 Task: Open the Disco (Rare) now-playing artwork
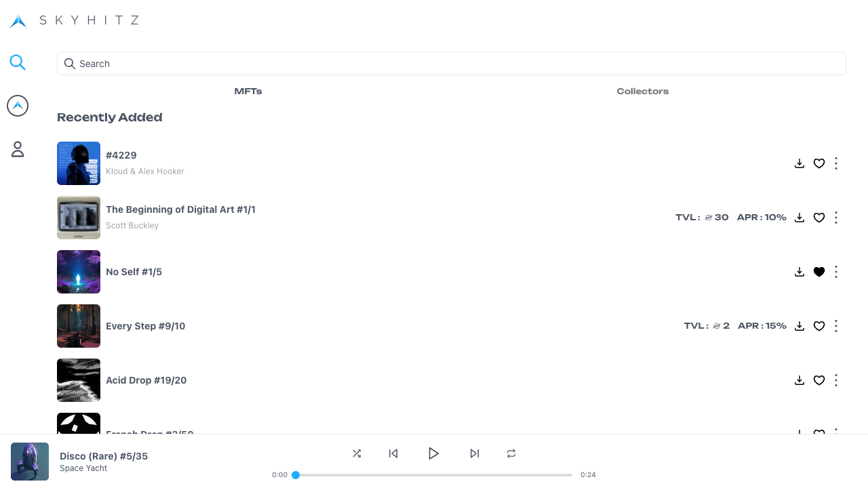[30, 462]
